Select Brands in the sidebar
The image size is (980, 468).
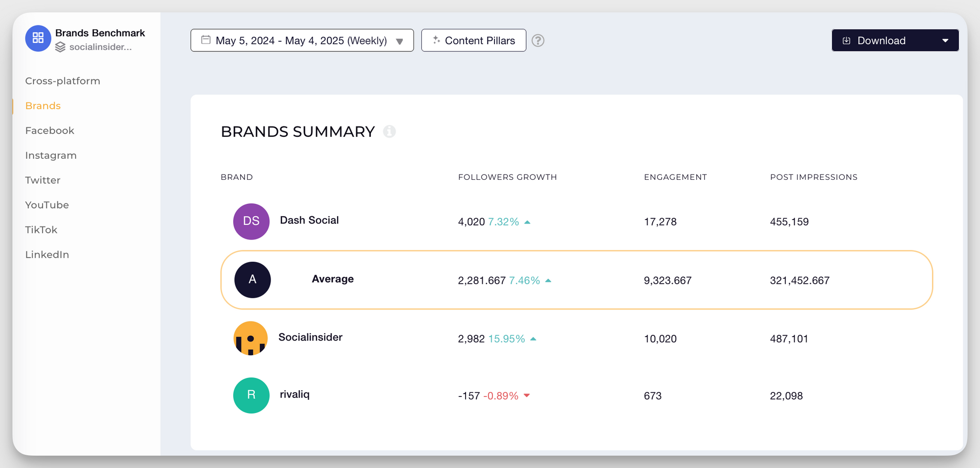coord(43,106)
